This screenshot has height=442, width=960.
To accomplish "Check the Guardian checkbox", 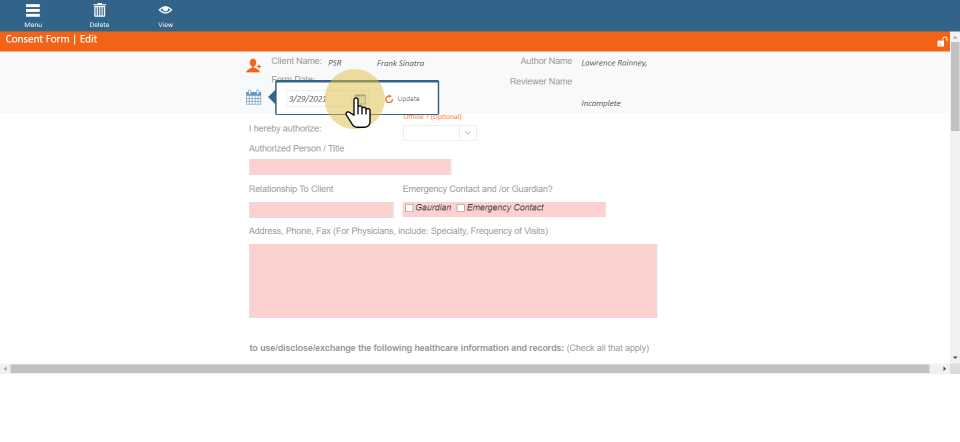I will (x=409, y=208).
